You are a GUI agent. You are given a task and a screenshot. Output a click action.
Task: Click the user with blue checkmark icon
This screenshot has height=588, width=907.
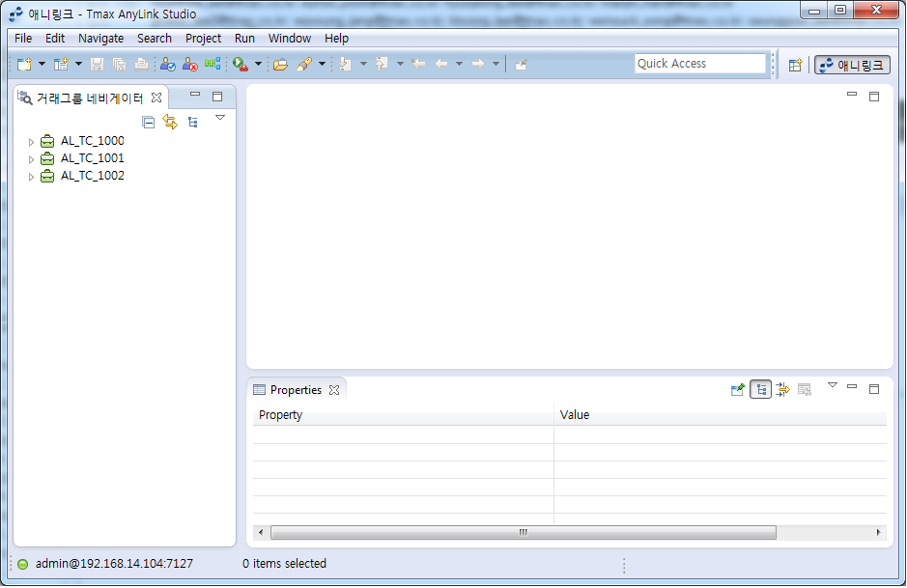pyautogui.click(x=168, y=65)
